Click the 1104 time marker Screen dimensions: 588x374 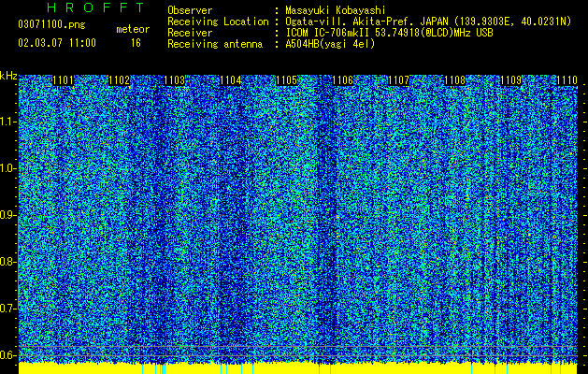[231, 80]
